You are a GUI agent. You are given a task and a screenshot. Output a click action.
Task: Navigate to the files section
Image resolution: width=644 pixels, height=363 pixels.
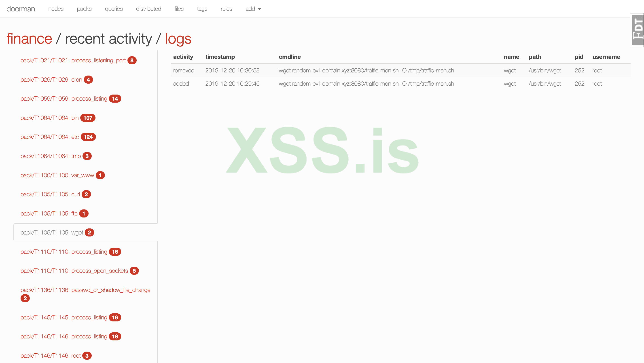[x=179, y=9]
